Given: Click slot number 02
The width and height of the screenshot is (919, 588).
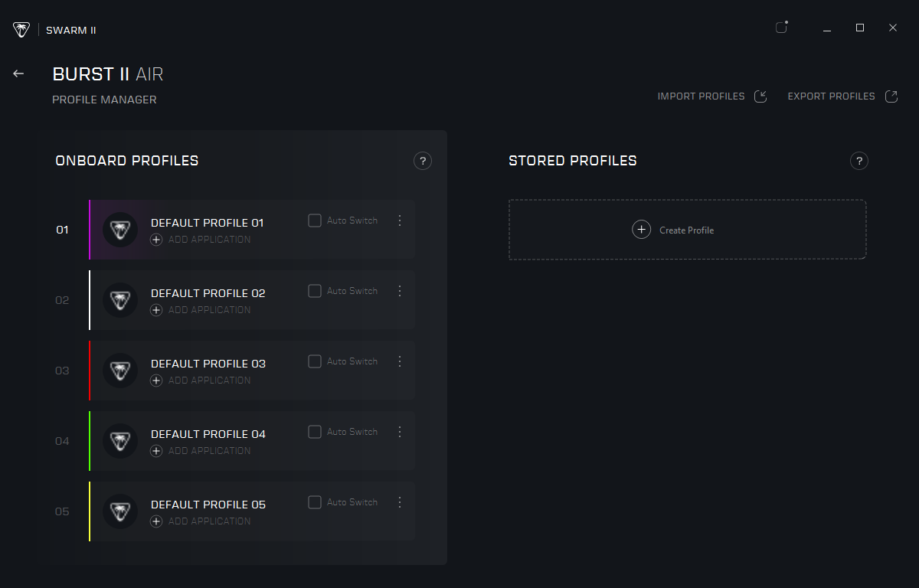Looking at the screenshot, I should pyautogui.click(x=62, y=300).
